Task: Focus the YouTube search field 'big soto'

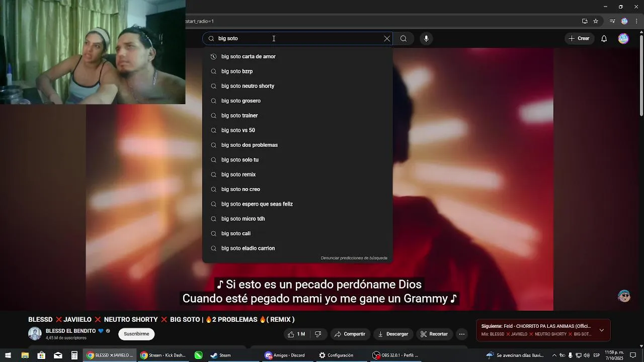Action: tap(297, 39)
